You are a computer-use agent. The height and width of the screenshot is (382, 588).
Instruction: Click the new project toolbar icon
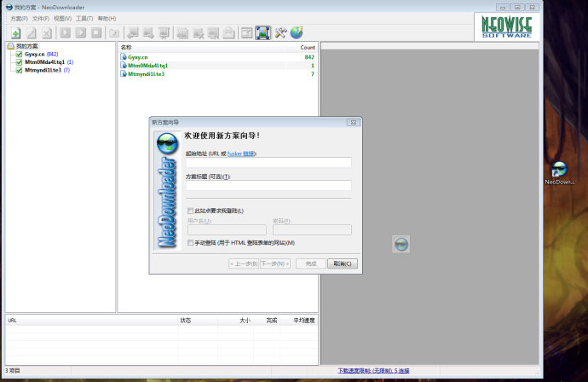pos(15,32)
